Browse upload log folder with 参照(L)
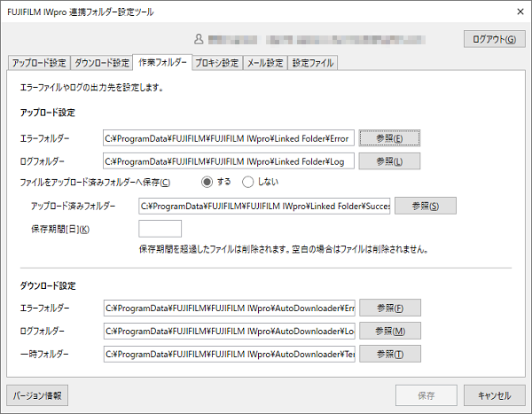The image size is (532, 414). click(389, 161)
